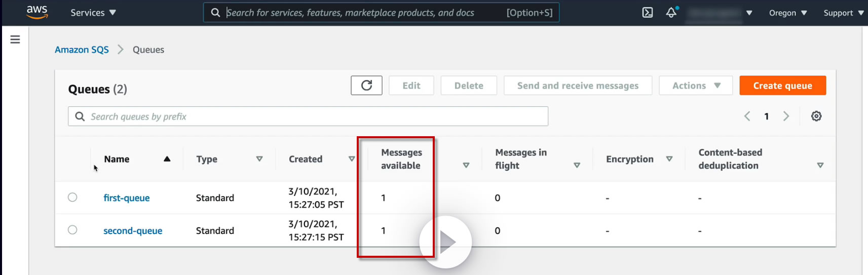Open the Support menu
Screen dimensions: 868x275
click(843, 13)
